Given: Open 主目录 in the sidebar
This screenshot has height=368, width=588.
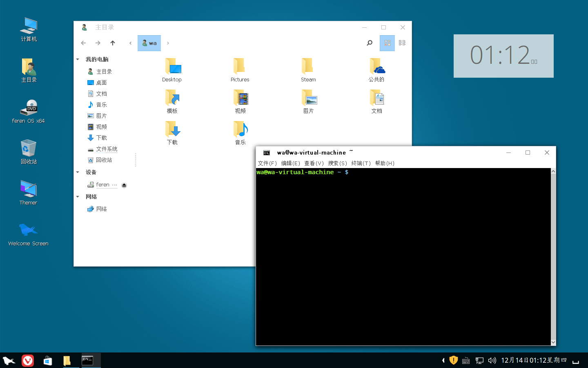Looking at the screenshot, I should click(100, 72).
